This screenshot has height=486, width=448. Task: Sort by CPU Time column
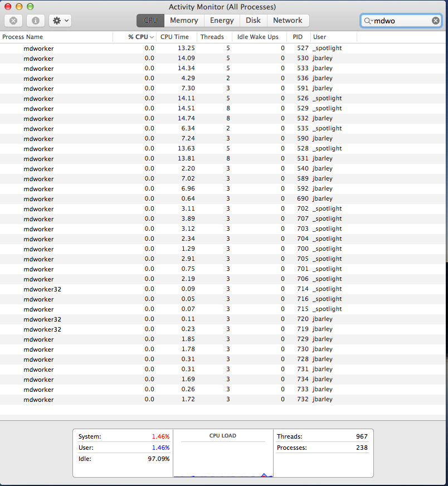177,37
